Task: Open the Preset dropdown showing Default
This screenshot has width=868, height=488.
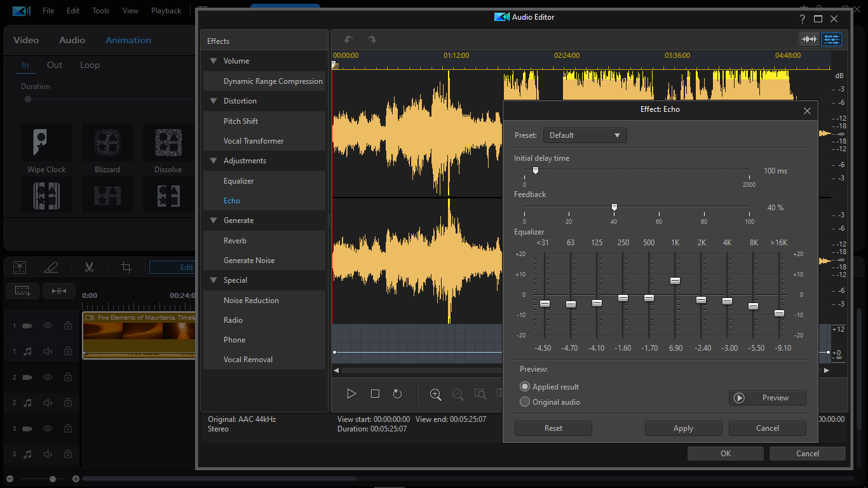Action: (585, 135)
